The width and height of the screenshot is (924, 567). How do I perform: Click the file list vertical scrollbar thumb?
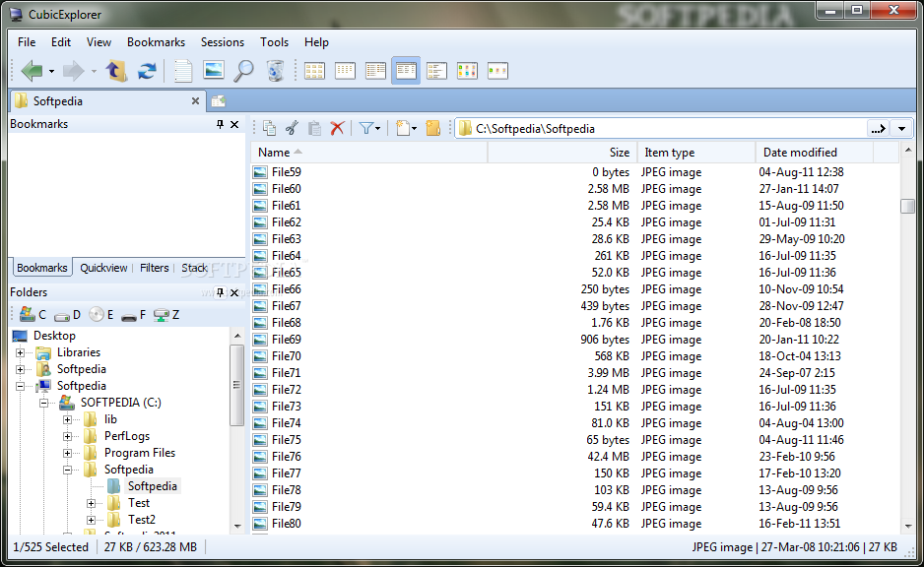pyautogui.click(x=908, y=206)
